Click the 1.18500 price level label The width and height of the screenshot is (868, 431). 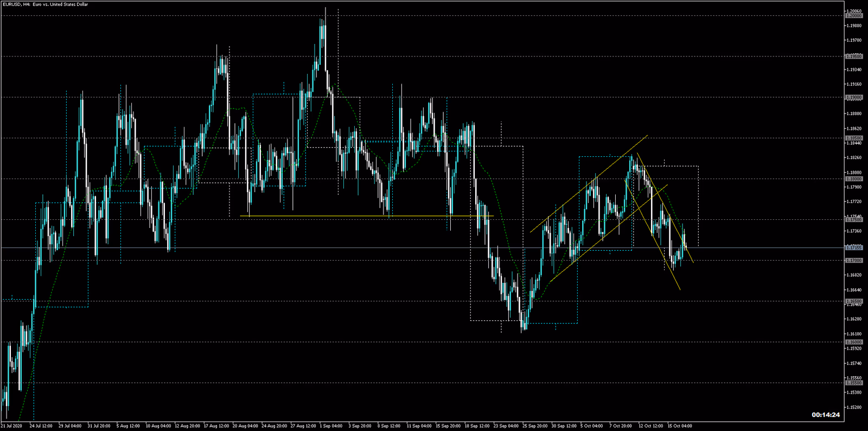(x=854, y=138)
